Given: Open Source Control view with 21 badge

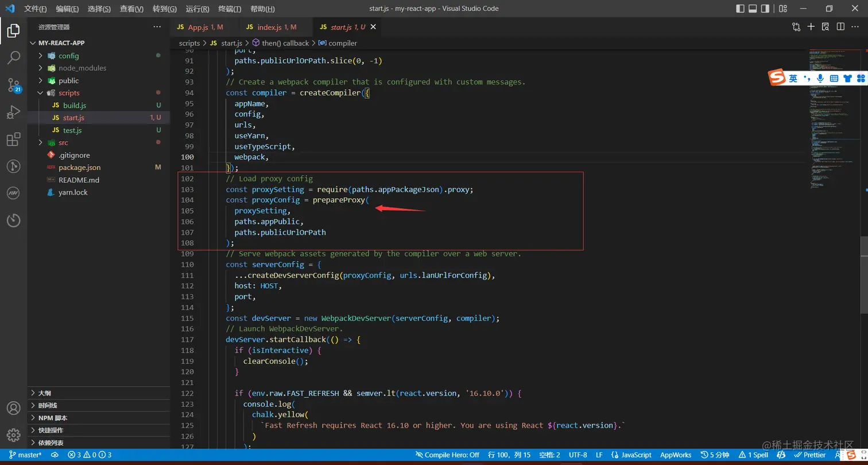Looking at the screenshot, I should [x=13, y=85].
